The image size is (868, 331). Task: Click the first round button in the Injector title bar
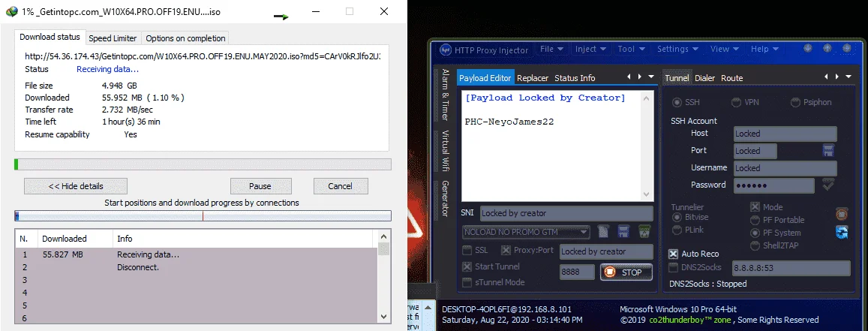click(x=808, y=49)
